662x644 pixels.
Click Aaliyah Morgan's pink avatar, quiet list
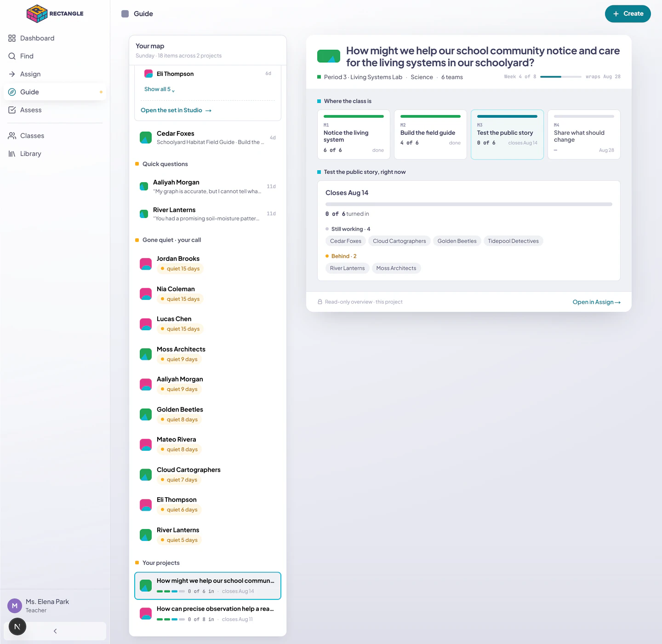(x=146, y=385)
